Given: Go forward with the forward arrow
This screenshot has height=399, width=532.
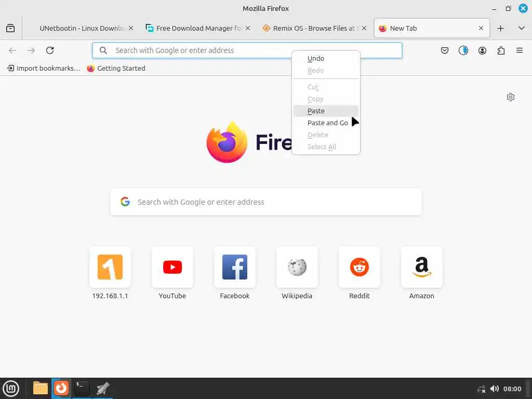Looking at the screenshot, I should click(31, 50).
